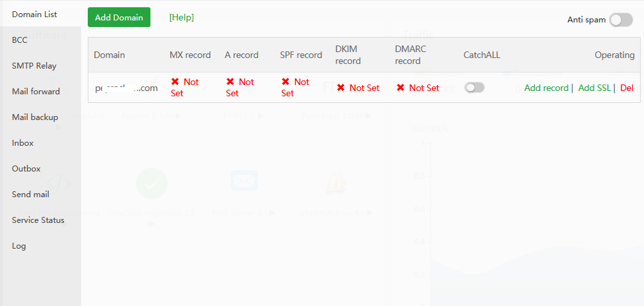Enable CatchALL for the domain
Viewport: 644px width, 306px height.
coord(474,88)
